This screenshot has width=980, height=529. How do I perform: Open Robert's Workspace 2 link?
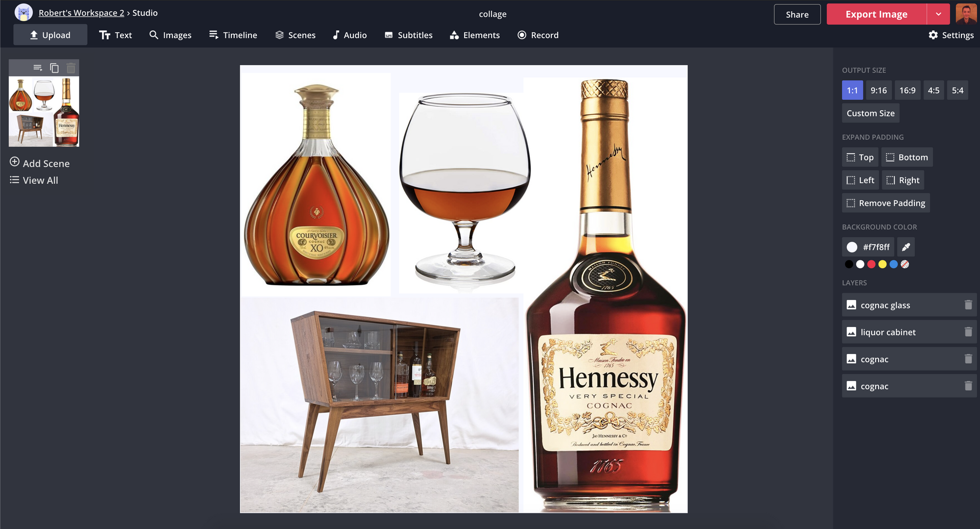[81, 13]
